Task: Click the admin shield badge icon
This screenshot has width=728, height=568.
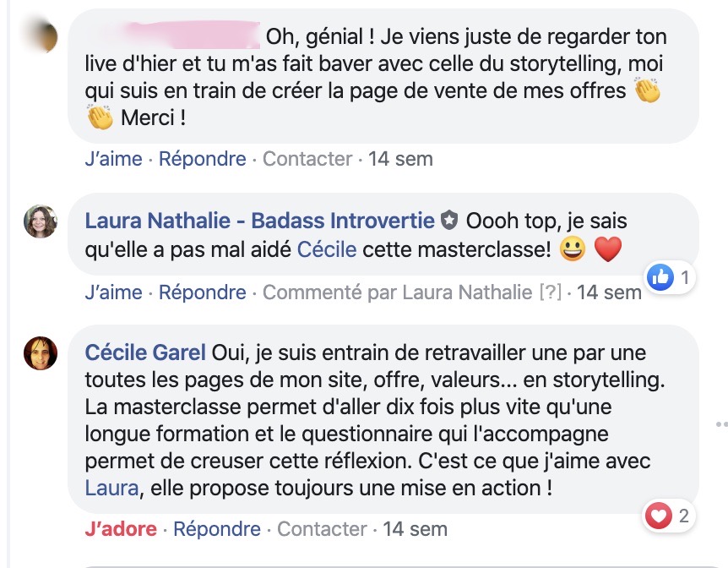Action: [x=448, y=221]
